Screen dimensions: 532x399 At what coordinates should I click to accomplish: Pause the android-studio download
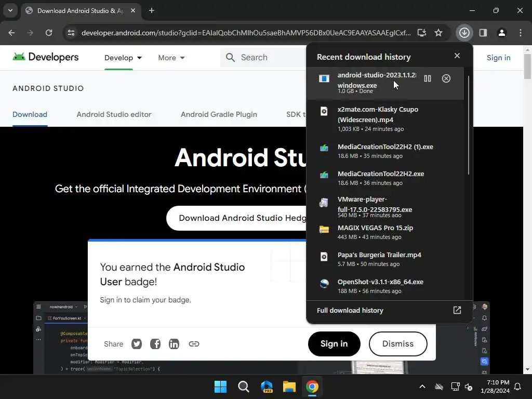coord(428,79)
